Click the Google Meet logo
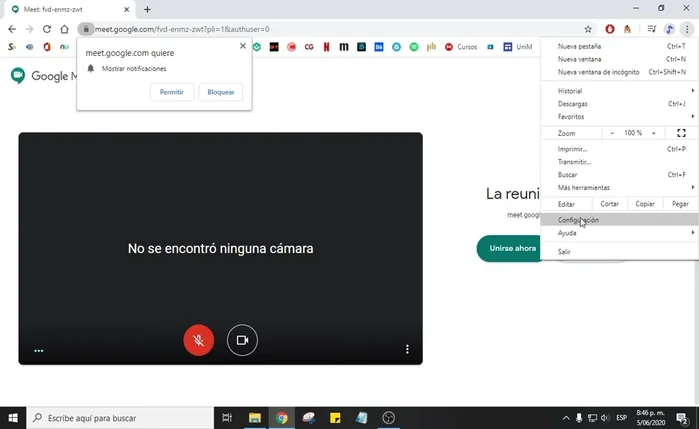 pyautogui.click(x=43, y=76)
